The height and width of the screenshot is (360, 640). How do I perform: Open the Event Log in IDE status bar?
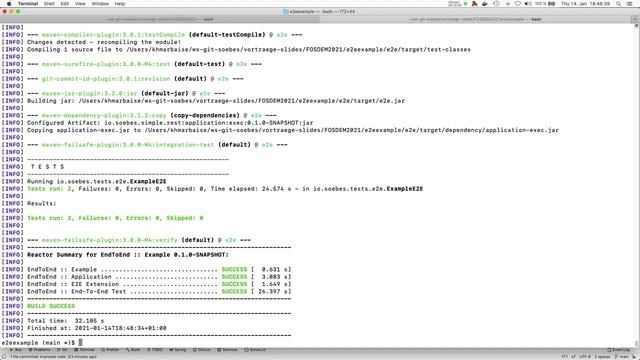(618, 350)
